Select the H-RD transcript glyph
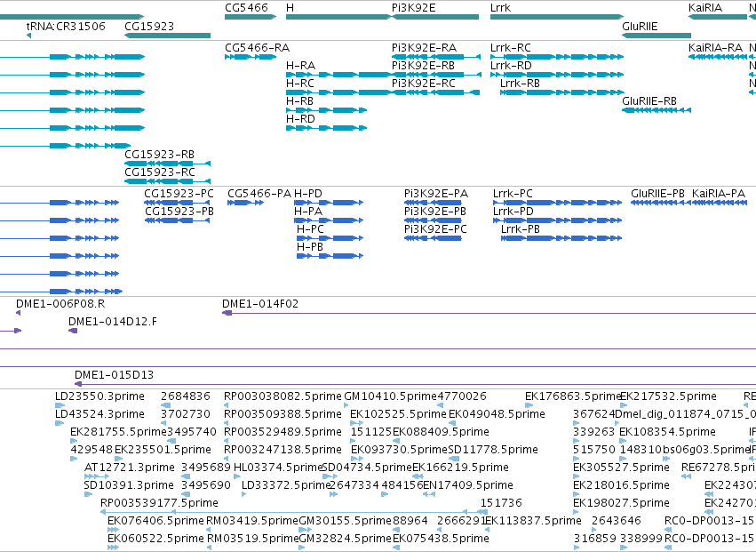 point(326,128)
